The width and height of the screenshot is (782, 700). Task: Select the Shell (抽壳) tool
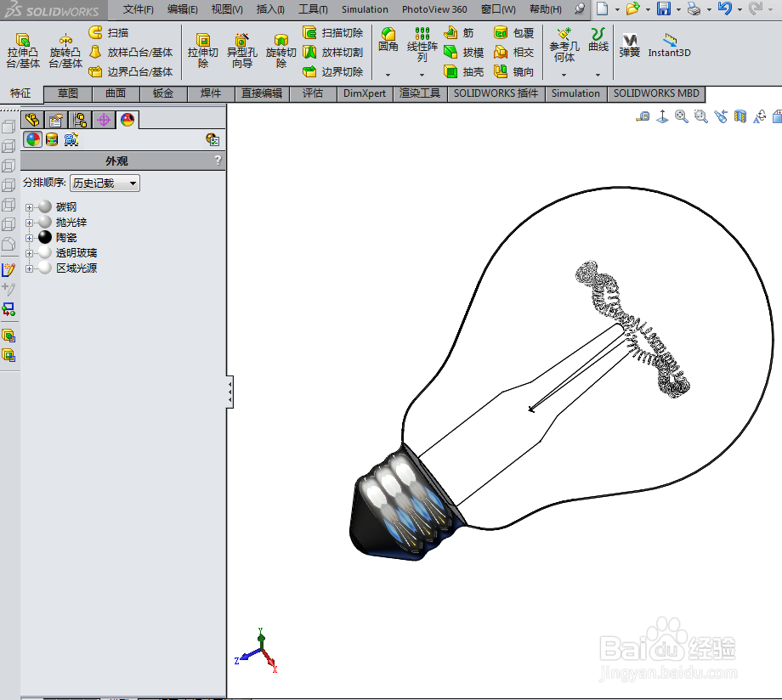(463, 72)
